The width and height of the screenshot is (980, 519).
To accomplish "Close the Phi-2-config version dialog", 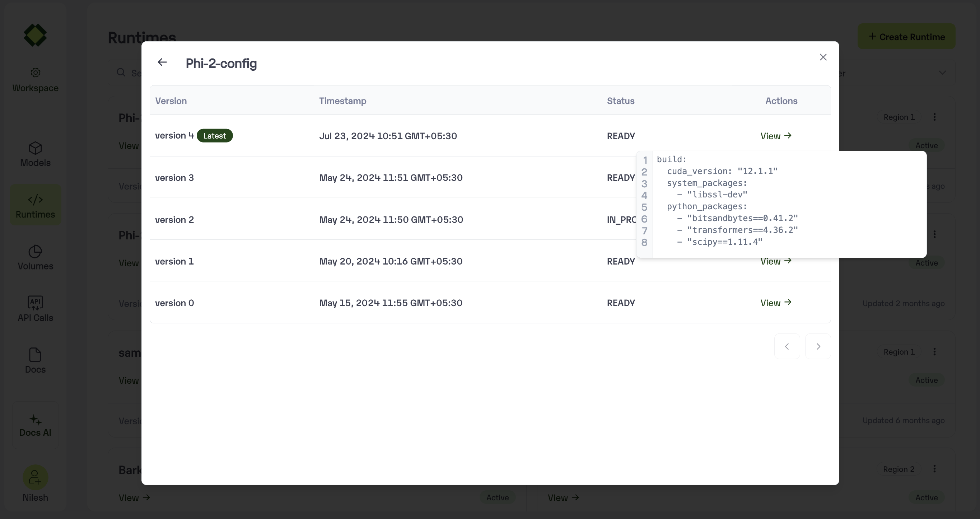I will point(823,57).
